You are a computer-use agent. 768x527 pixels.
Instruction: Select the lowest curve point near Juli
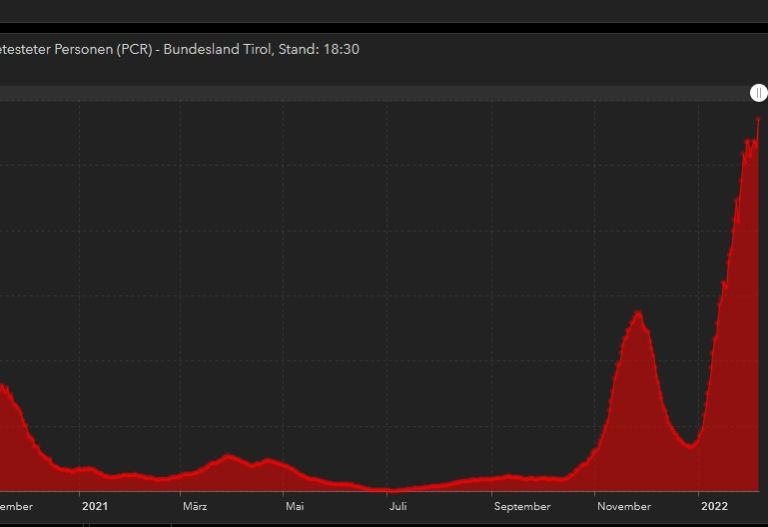390,490
